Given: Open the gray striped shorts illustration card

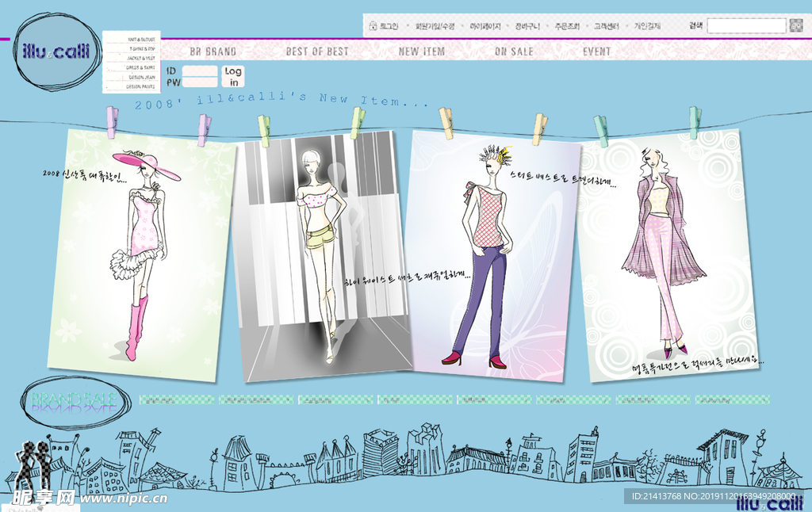Looking at the screenshot, I should [x=322, y=255].
